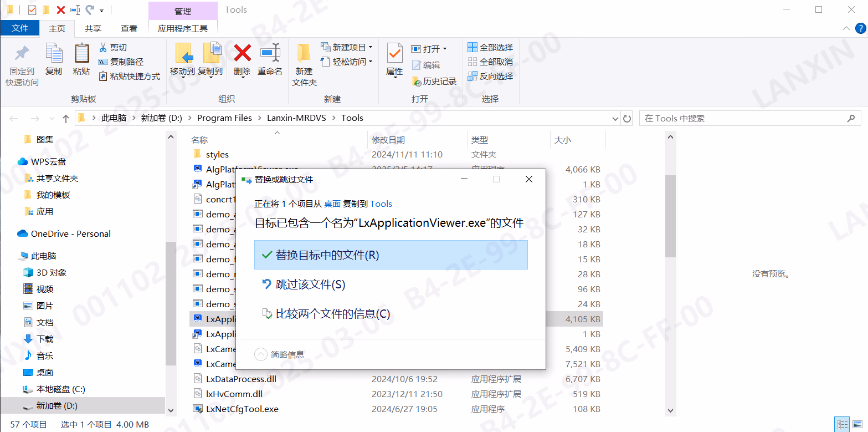Click the New folder (新建文件夹) icon
Viewport: 868px width, 432px height.
tap(304, 53)
